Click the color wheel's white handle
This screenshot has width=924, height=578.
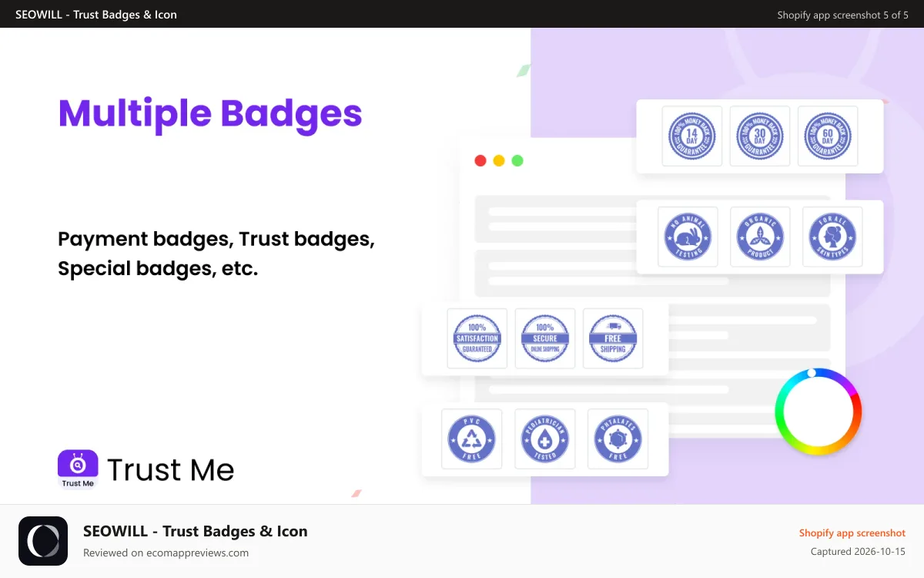point(812,373)
